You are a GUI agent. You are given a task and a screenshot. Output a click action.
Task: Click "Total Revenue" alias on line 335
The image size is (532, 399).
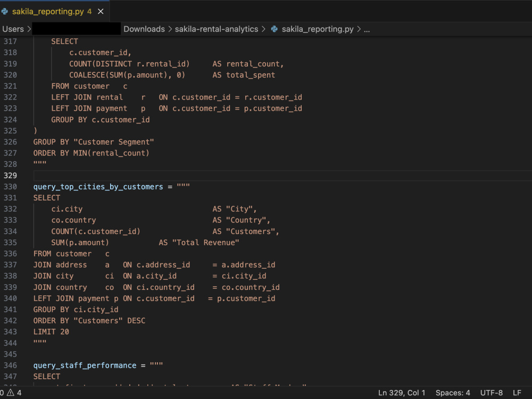pyautogui.click(x=205, y=243)
